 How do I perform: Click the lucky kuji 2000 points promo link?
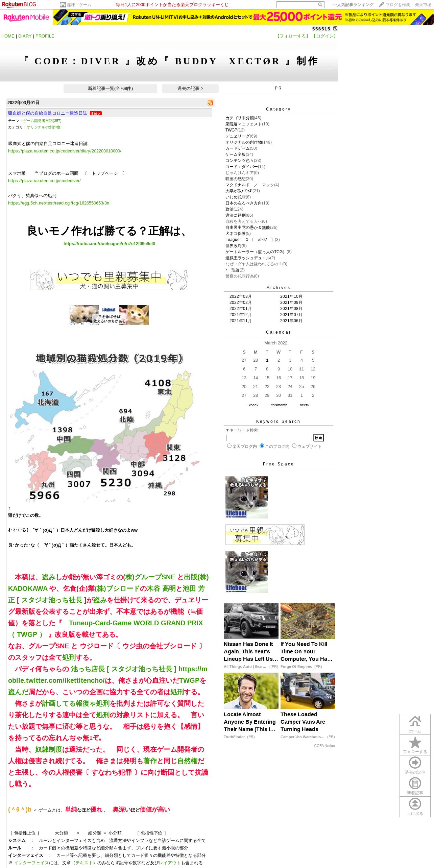(x=172, y=5)
